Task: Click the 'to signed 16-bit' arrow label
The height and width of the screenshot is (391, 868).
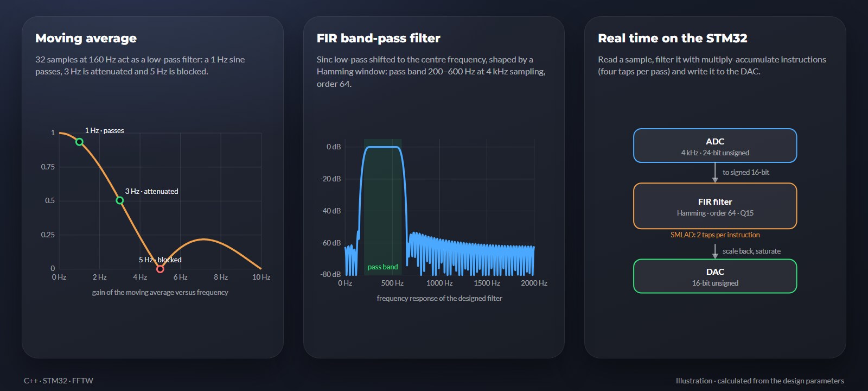Action: pos(746,172)
